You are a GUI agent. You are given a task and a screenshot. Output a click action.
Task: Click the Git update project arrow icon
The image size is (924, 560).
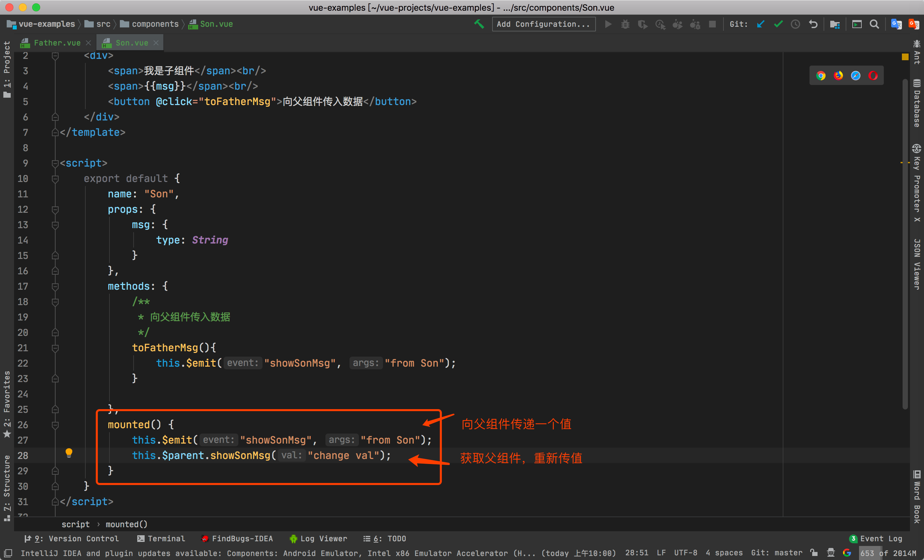761,24
